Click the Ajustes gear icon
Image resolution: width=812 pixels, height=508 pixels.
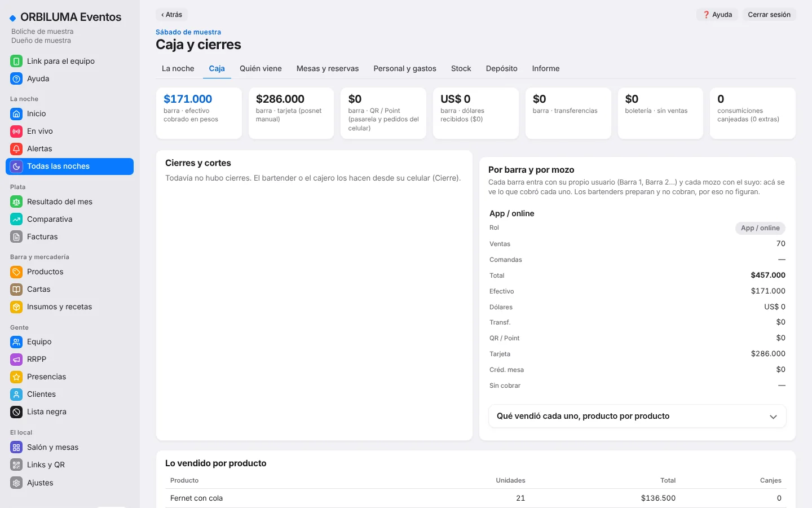click(16, 483)
